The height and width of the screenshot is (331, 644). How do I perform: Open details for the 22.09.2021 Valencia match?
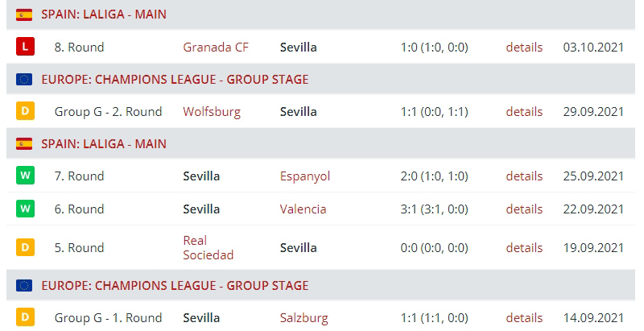(524, 209)
